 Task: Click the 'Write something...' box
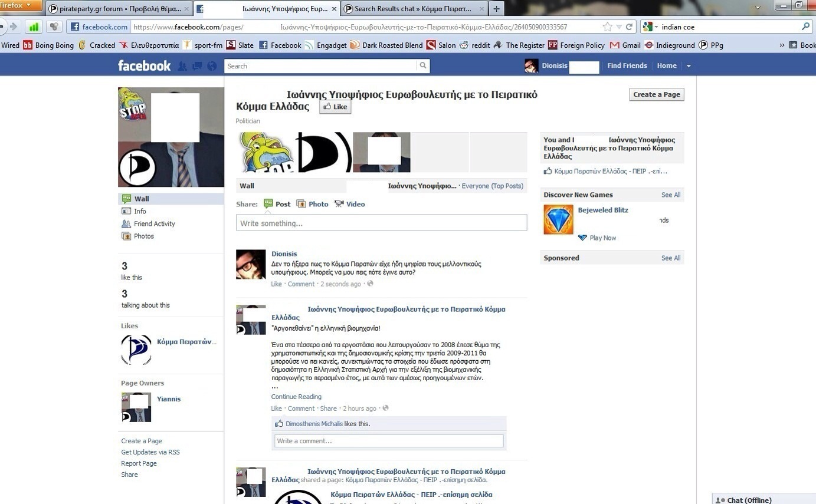coord(381,223)
